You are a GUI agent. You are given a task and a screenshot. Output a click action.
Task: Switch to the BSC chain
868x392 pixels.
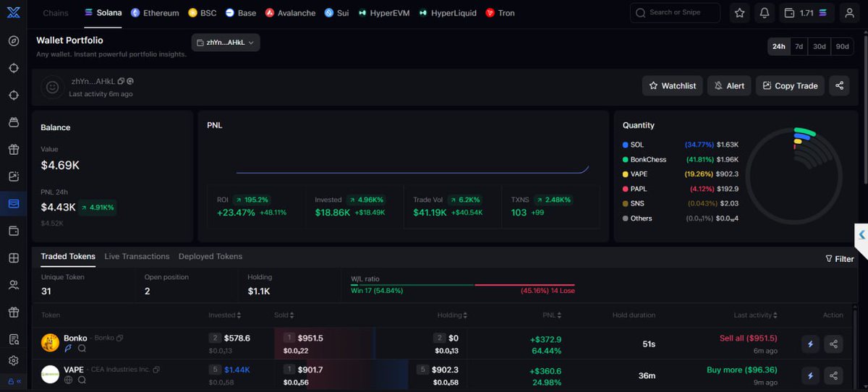click(203, 13)
